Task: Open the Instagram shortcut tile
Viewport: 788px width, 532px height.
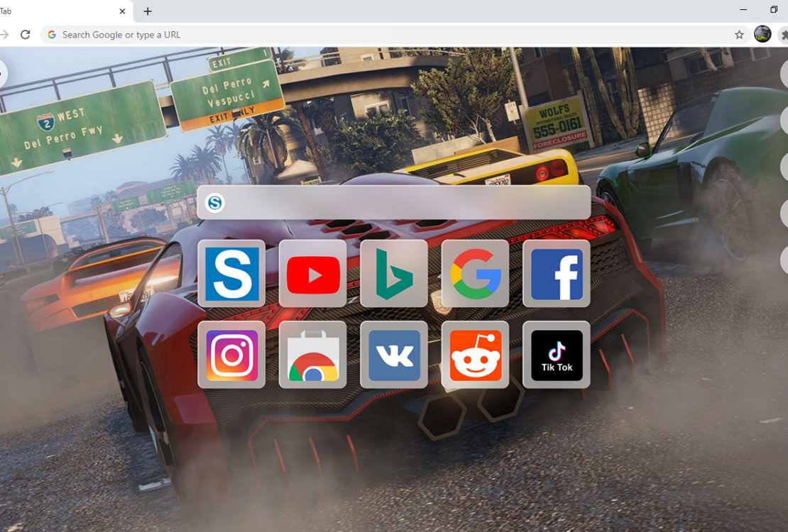Action: click(x=231, y=355)
